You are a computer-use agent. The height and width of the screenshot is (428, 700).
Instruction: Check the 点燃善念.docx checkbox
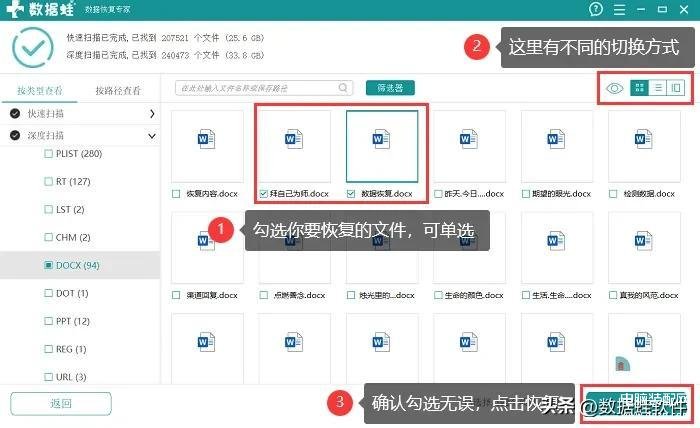(x=263, y=295)
